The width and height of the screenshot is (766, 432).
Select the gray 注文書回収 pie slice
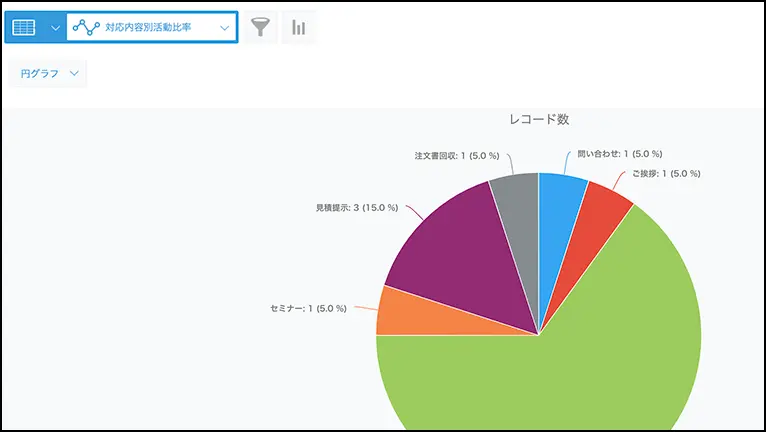(517, 205)
